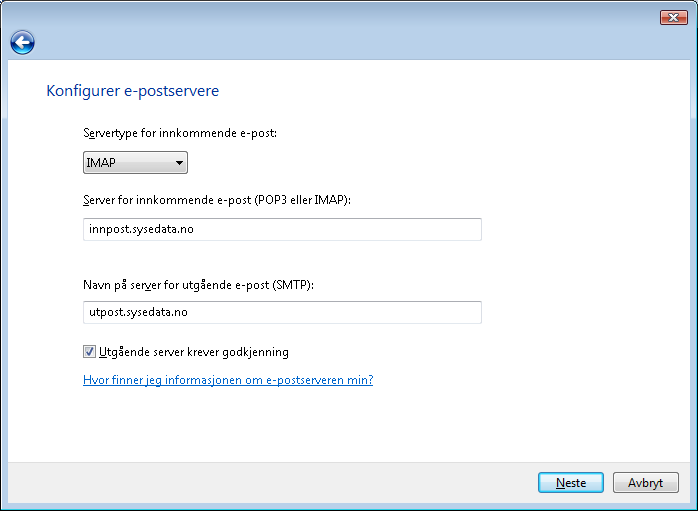Go back using the blue arrow icon
This screenshot has width=698, height=511.
tap(22, 42)
